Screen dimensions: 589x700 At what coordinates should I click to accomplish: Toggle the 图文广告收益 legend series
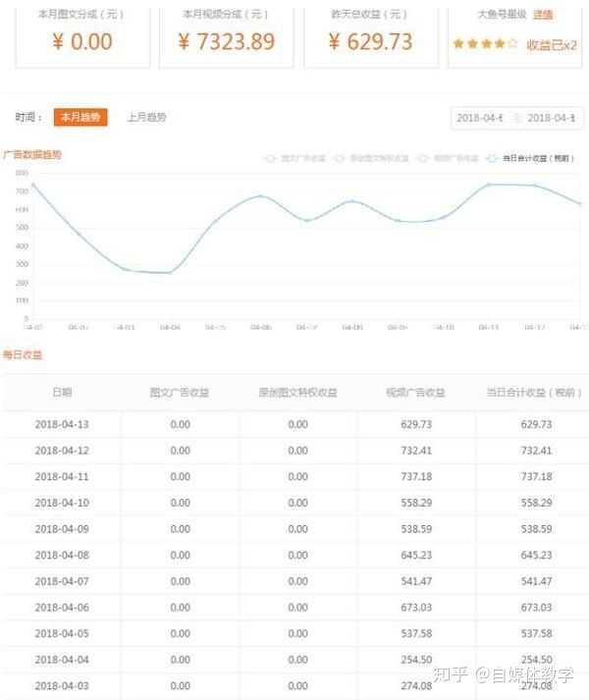coord(295,158)
